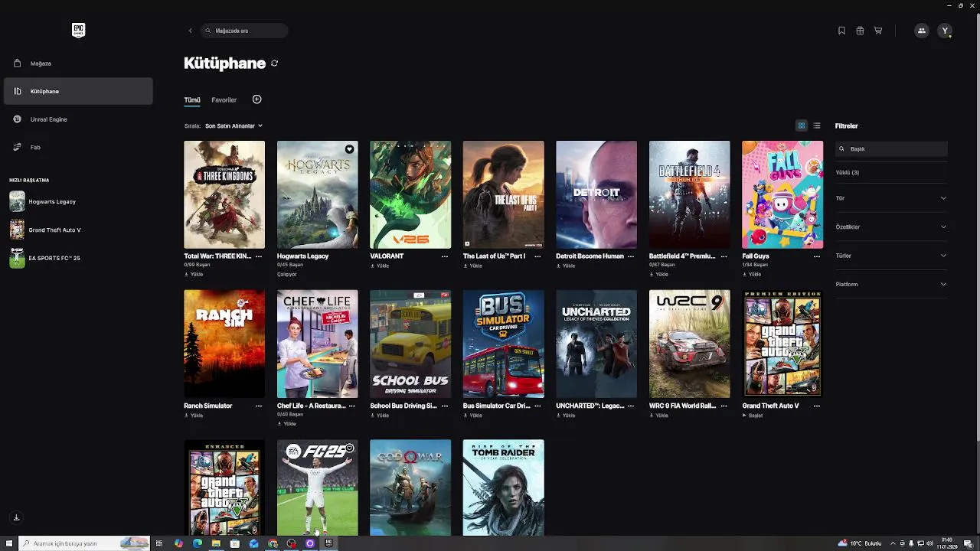The height and width of the screenshot is (551, 980).
Task: Open the enhanced Grand Theft Auto V cover
Action: tap(224, 487)
